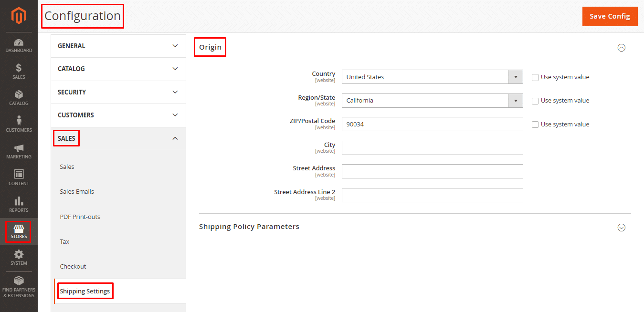Click the Magento logo icon

coord(19,15)
